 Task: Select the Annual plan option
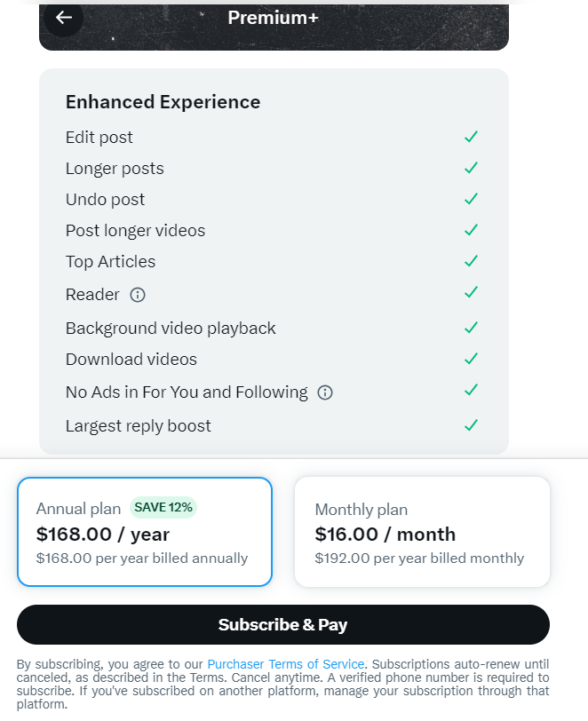[x=145, y=532]
